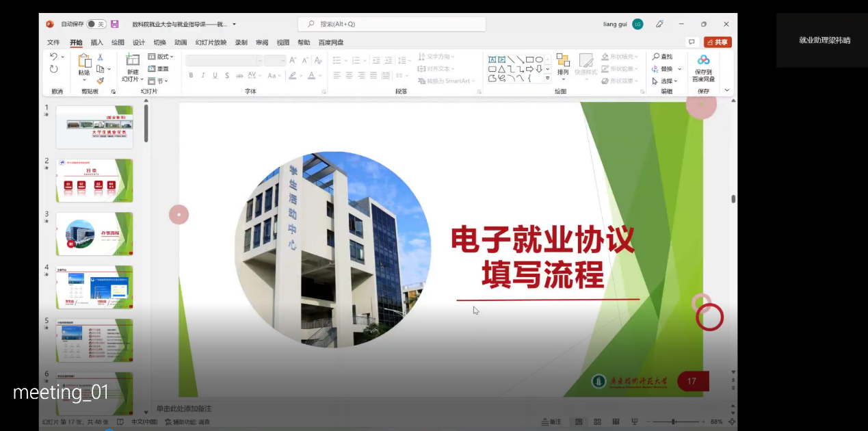
Task: Click the purple Save icon
Action: [x=115, y=24]
